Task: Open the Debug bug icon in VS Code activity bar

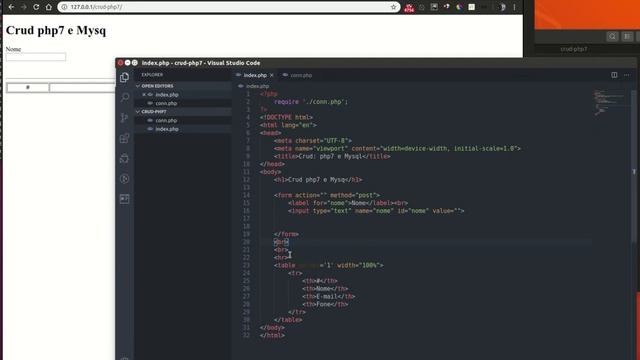Action: click(x=124, y=158)
